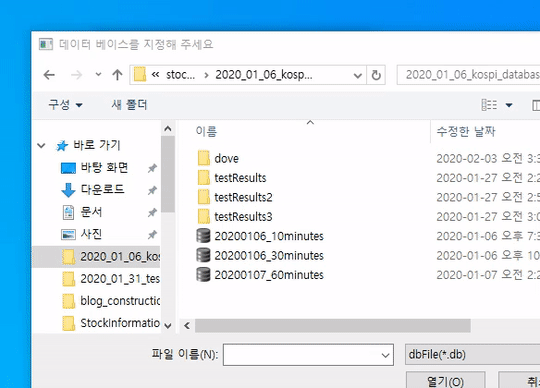Select the testResults2 folder
The width and height of the screenshot is (540, 388).
click(243, 197)
